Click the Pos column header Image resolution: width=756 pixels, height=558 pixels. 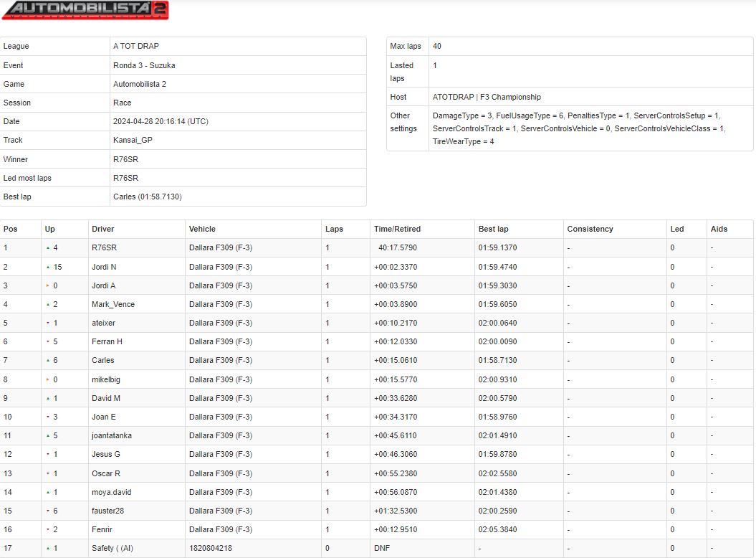[10, 229]
